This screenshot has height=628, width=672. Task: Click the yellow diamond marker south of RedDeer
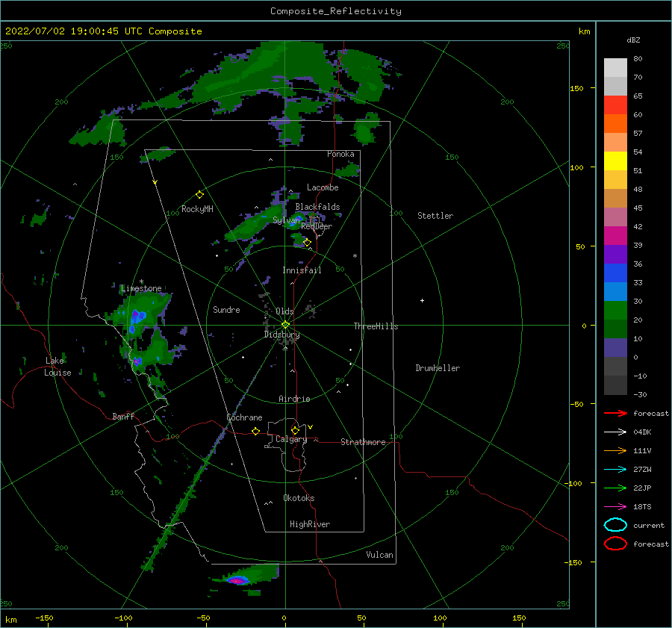click(307, 243)
